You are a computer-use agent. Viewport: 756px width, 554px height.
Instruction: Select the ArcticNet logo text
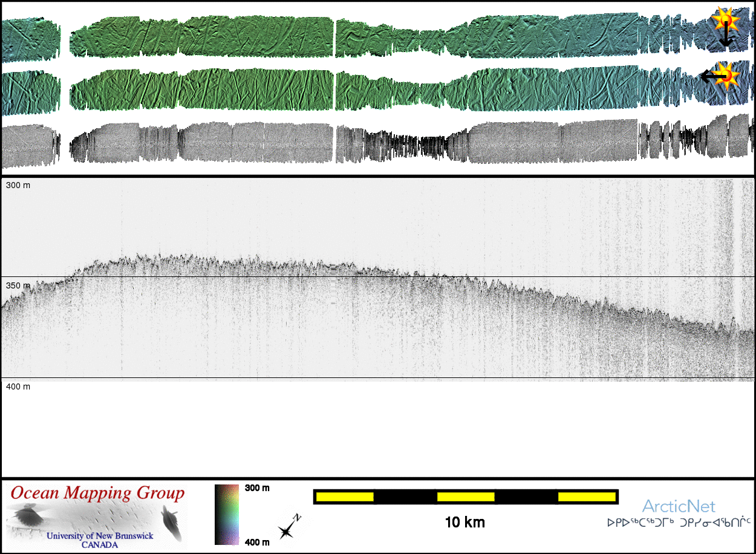coord(679,506)
